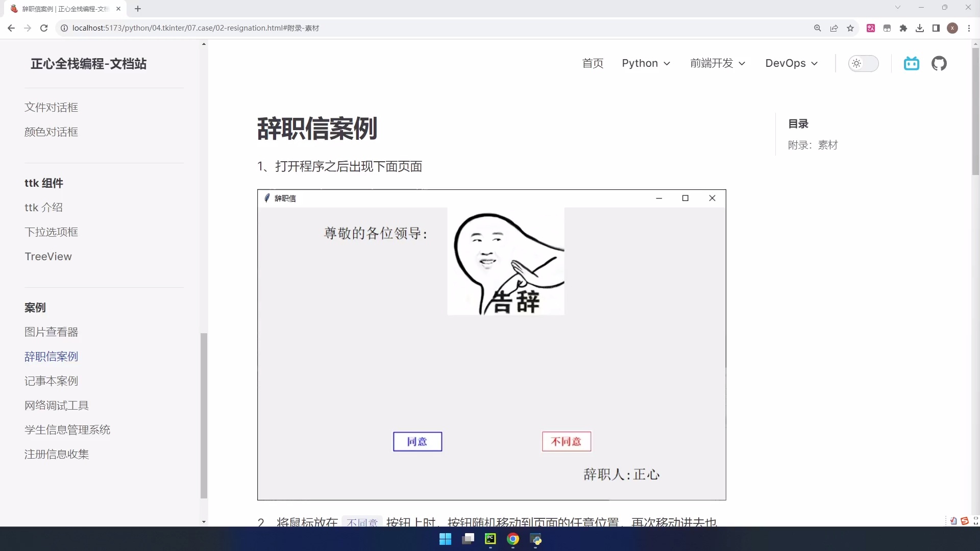Bookmark this page with star icon

click(850, 28)
